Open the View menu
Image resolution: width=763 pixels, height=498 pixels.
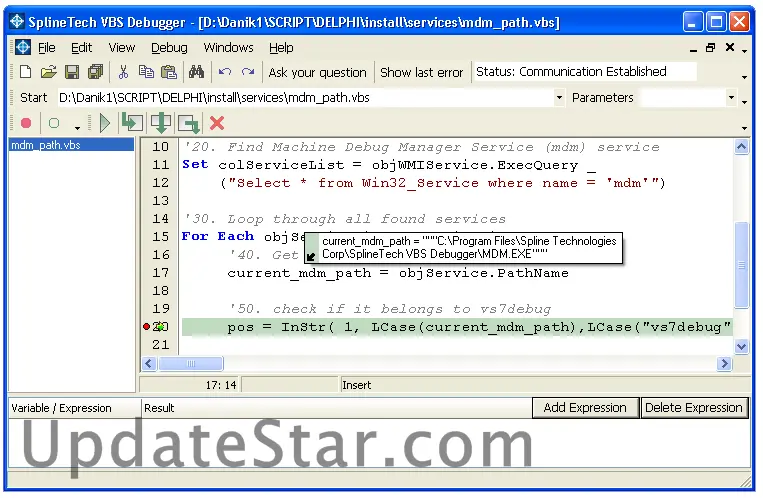(x=122, y=48)
